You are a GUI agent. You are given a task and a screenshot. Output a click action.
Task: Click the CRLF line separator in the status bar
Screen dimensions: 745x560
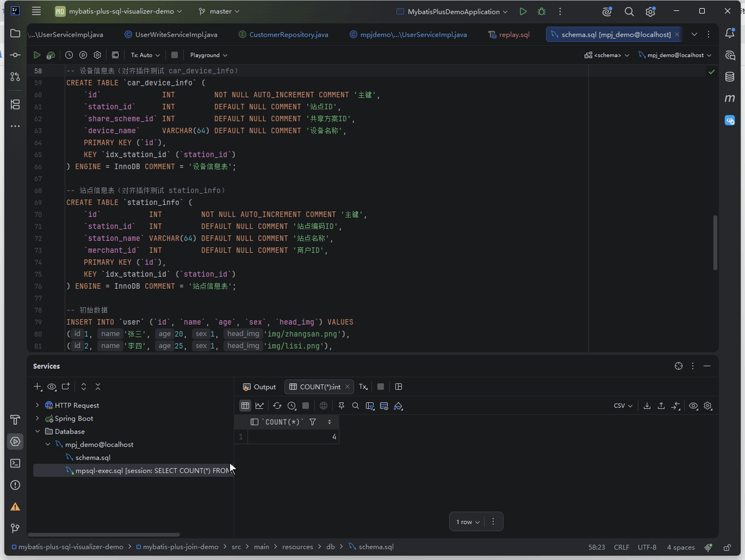[x=622, y=547]
